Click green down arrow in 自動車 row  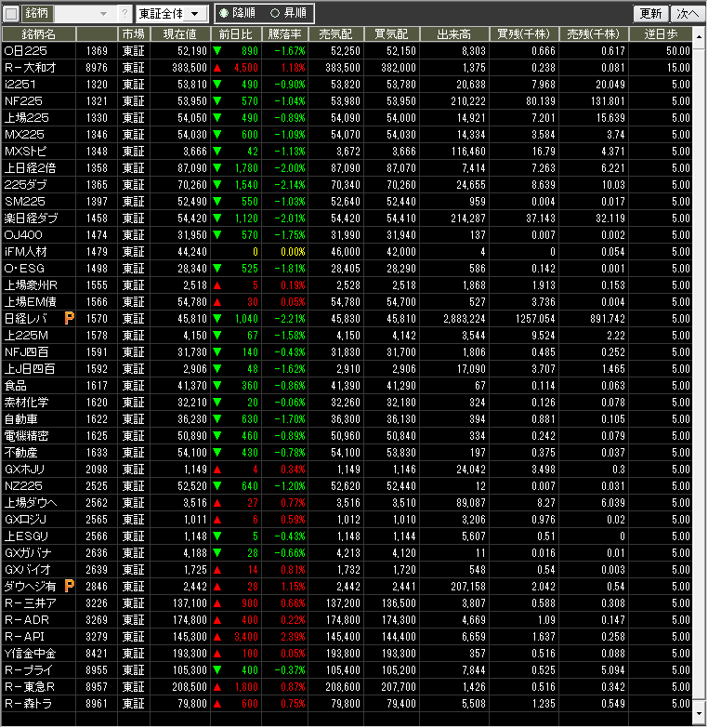point(216,418)
